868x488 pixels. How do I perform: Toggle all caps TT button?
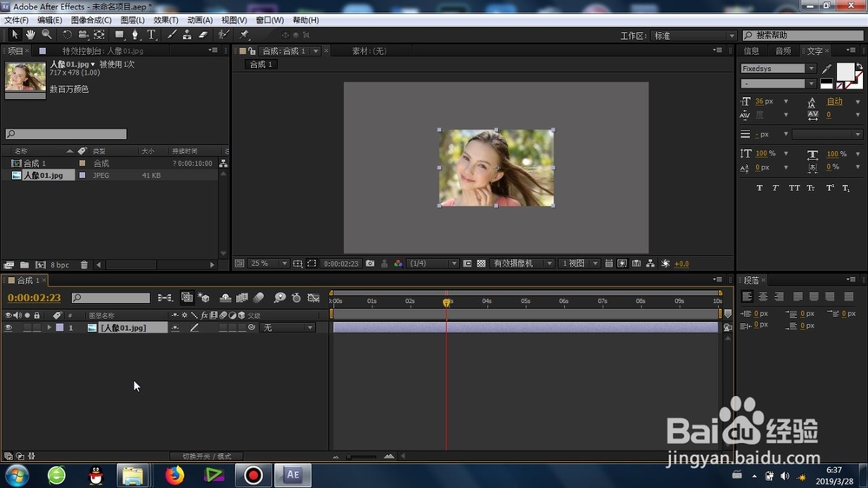click(x=794, y=188)
